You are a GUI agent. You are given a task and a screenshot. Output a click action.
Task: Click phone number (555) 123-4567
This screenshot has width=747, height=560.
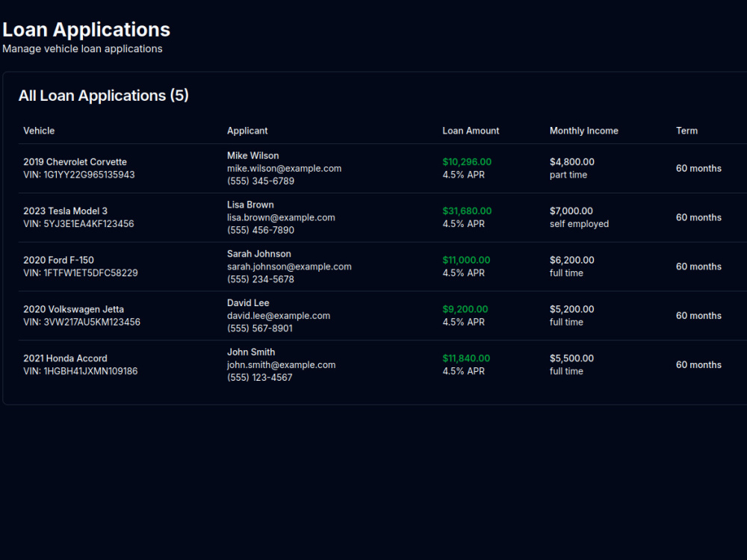coord(260,378)
